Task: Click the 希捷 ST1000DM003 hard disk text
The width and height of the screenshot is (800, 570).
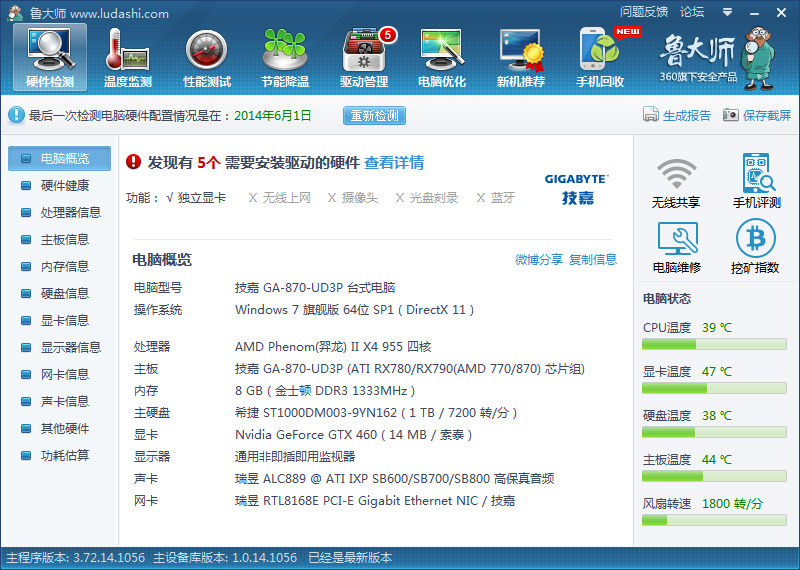Action: tap(376, 413)
